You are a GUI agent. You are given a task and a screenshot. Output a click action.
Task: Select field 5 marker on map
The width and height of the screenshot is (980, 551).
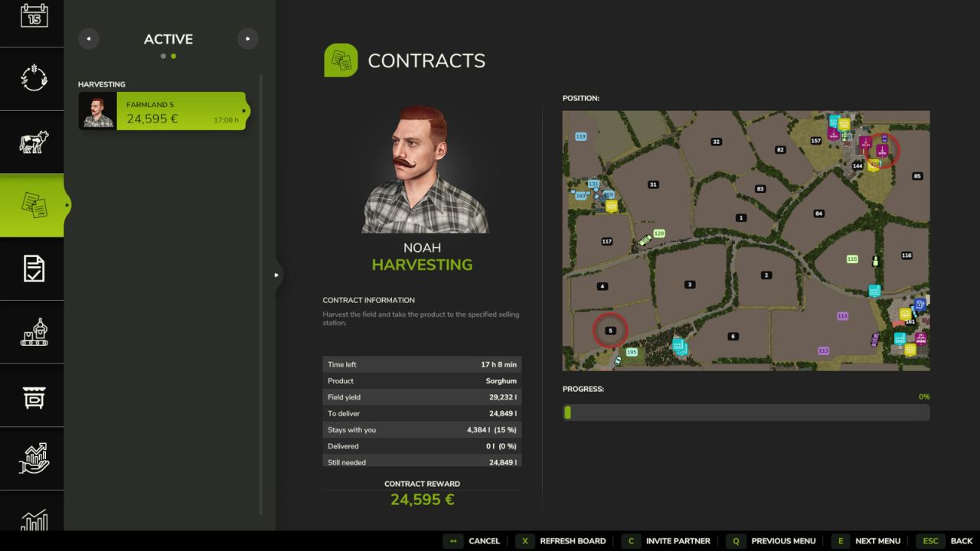(x=610, y=331)
